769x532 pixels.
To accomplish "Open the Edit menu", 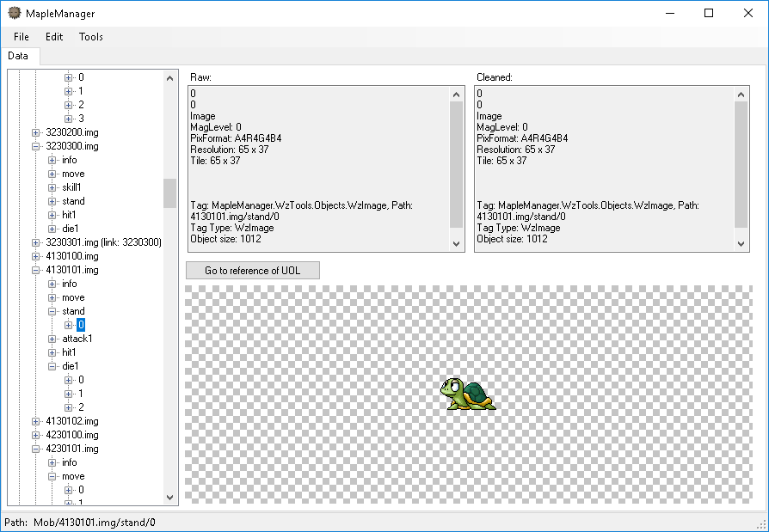I will point(54,37).
